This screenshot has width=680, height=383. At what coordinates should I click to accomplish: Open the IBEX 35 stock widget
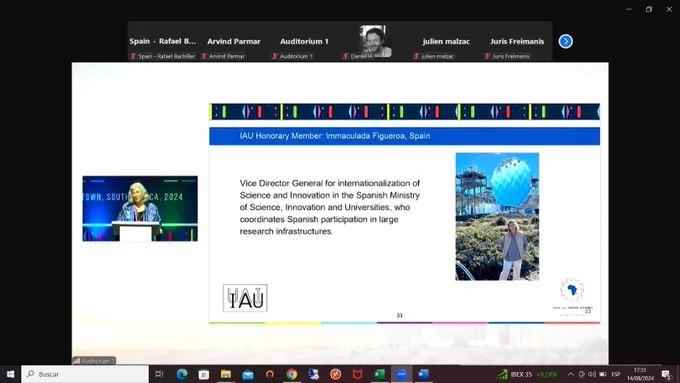(x=527, y=374)
